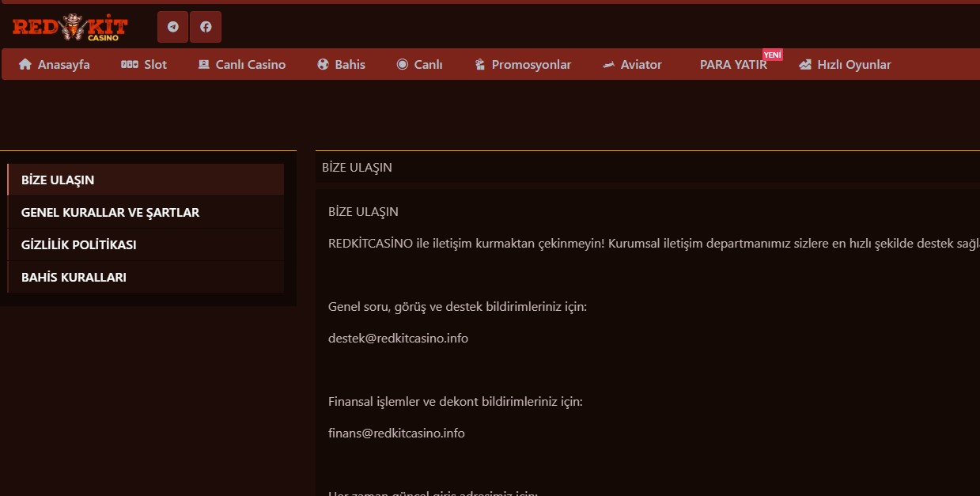Open the Facebook social link icon
Screen dimensions: 980x496
pos(206,27)
